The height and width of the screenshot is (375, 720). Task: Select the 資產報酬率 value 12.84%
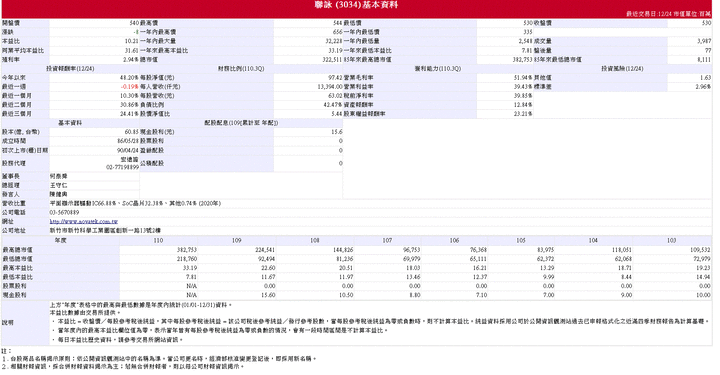tap(523, 105)
